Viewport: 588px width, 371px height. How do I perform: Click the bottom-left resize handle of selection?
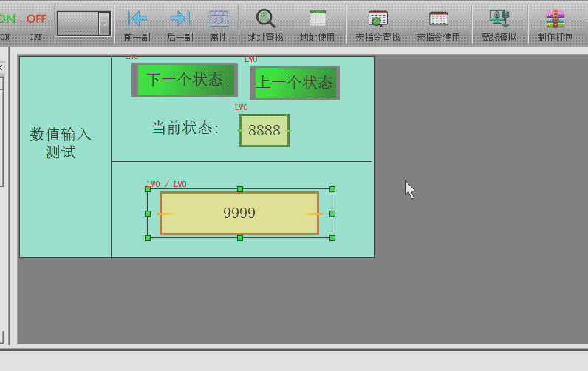[148, 238]
